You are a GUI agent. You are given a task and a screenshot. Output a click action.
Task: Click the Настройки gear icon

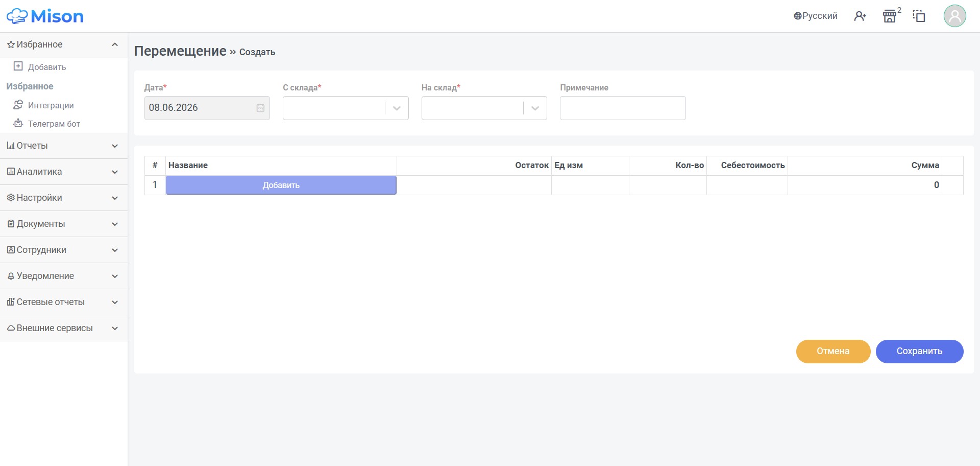[x=11, y=198]
